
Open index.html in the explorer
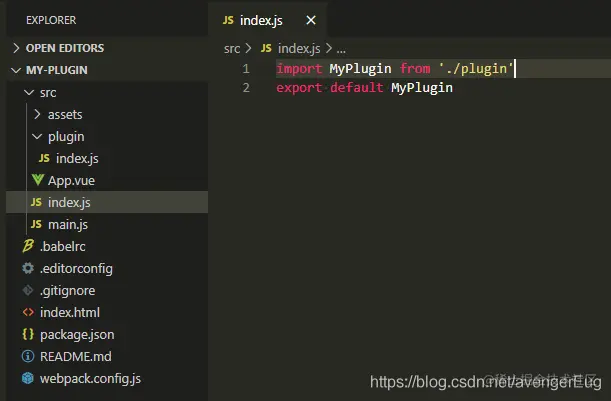pos(70,313)
